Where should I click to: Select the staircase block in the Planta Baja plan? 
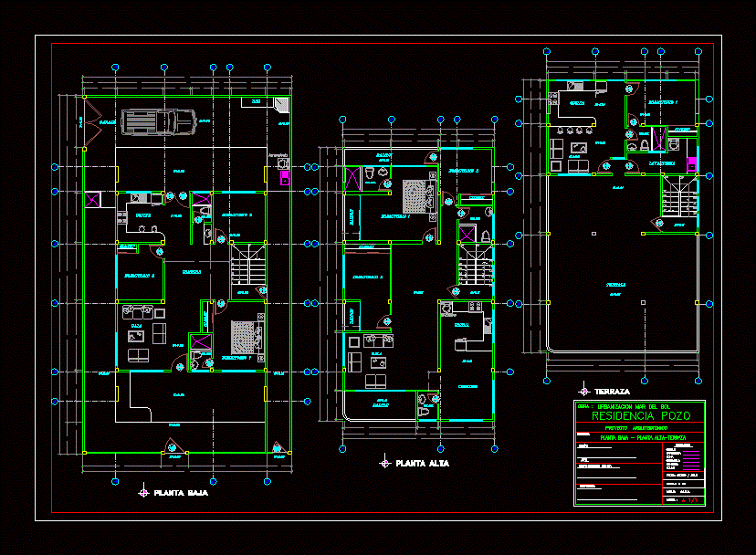point(244,270)
